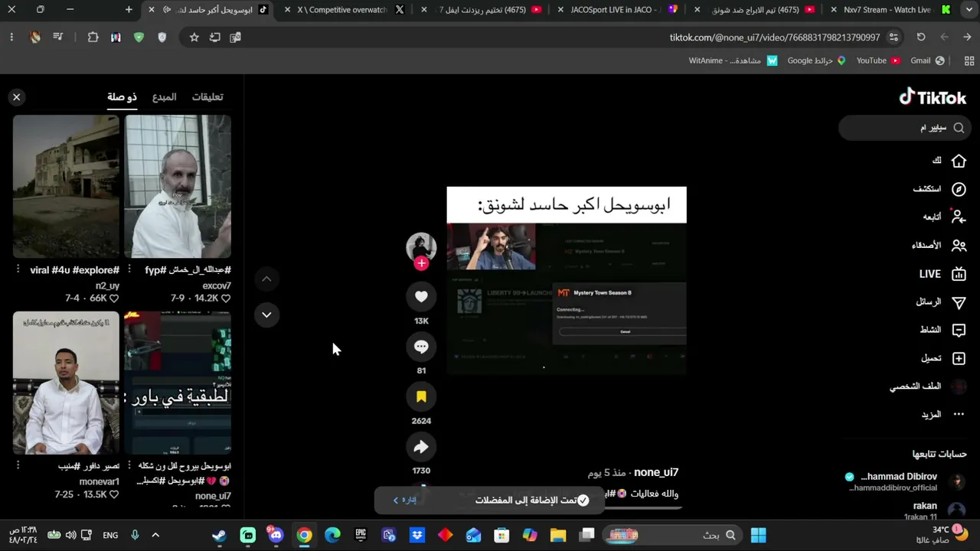
Task: Open Epic Games from the taskbar
Action: pyautogui.click(x=361, y=535)
